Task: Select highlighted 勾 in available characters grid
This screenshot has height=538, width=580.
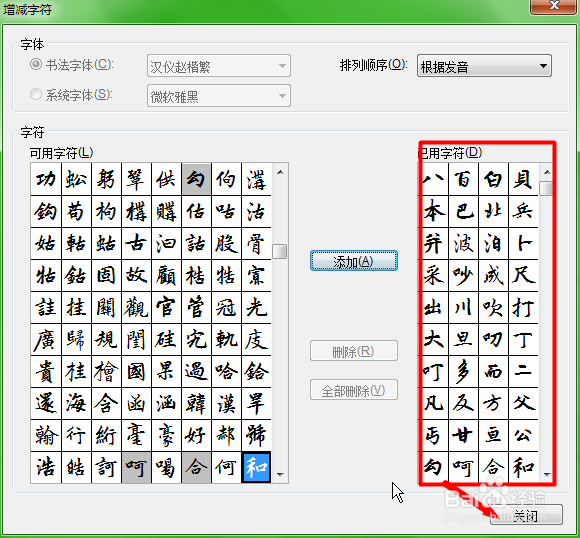Action: [196, 179]
